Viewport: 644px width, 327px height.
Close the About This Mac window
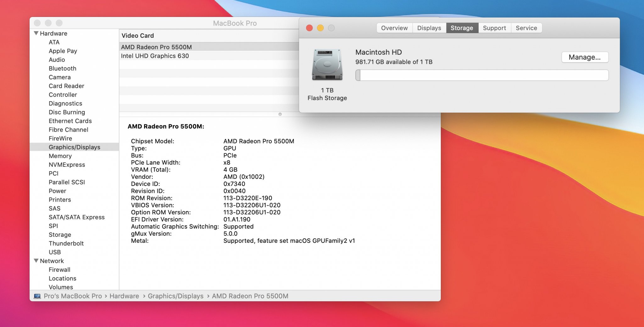pos(309,28)
